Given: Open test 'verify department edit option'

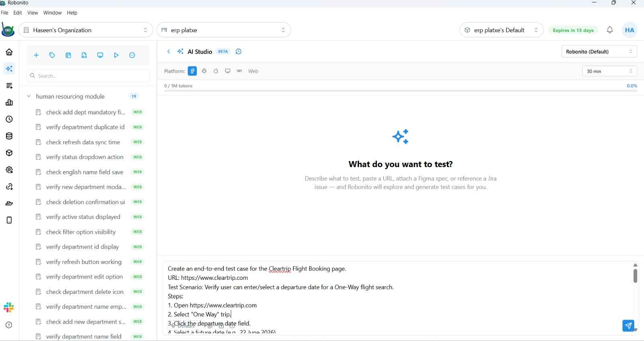Looking at the screenshot, I should coord(85,277).
